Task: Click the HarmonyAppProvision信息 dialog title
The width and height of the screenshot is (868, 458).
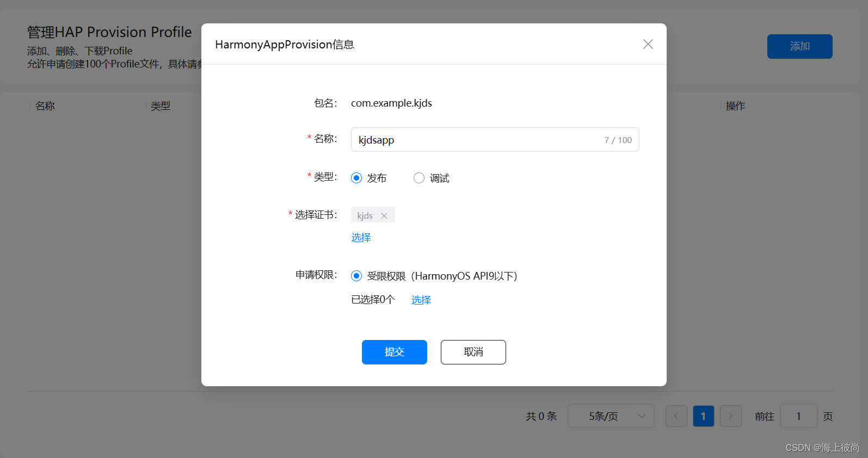Action: (285, 44)
